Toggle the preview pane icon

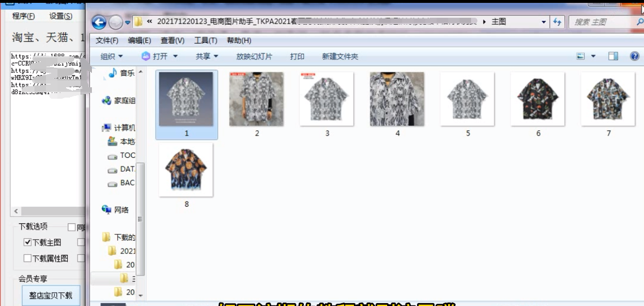pyautogui.click(x=613, y=56)
